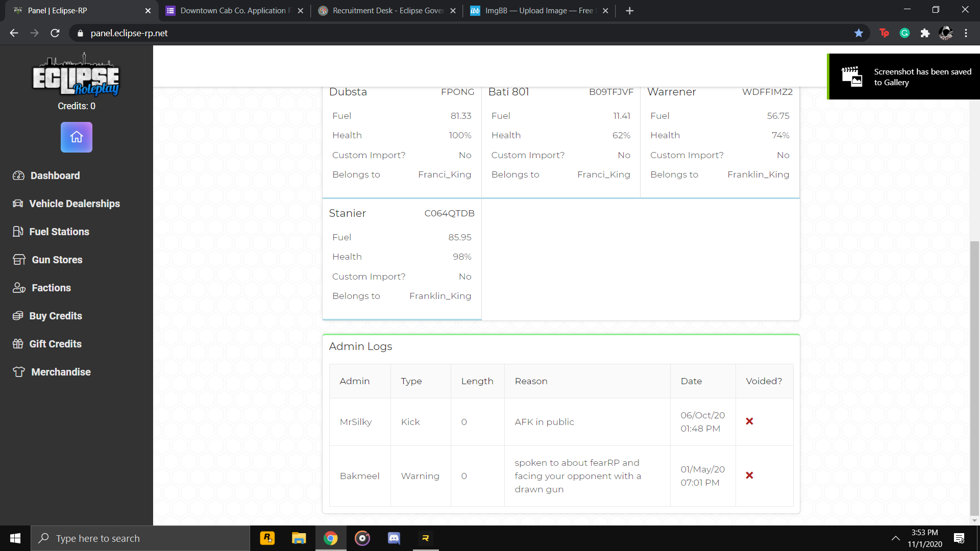Click license plate C064QTDB
Screen dimensions: 980x551
tap(450, 213)
